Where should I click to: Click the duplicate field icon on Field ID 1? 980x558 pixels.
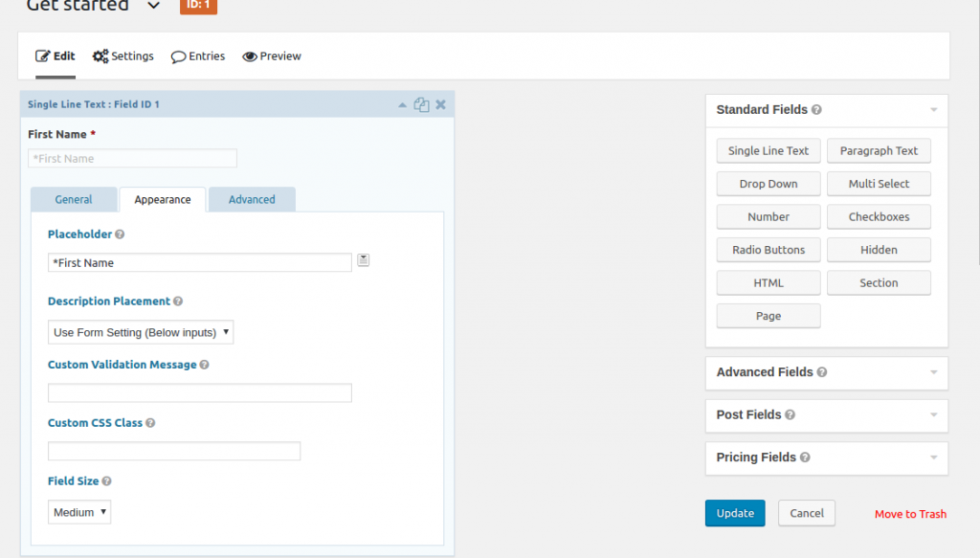(x=421, y=104)
